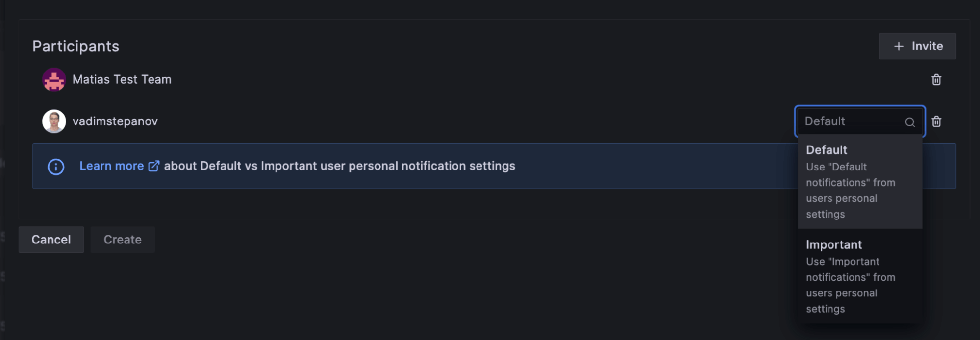Click the magnifier icon in notification dropdown
The width and height of the screenshot is (980, 340).
tap(909, 122)
